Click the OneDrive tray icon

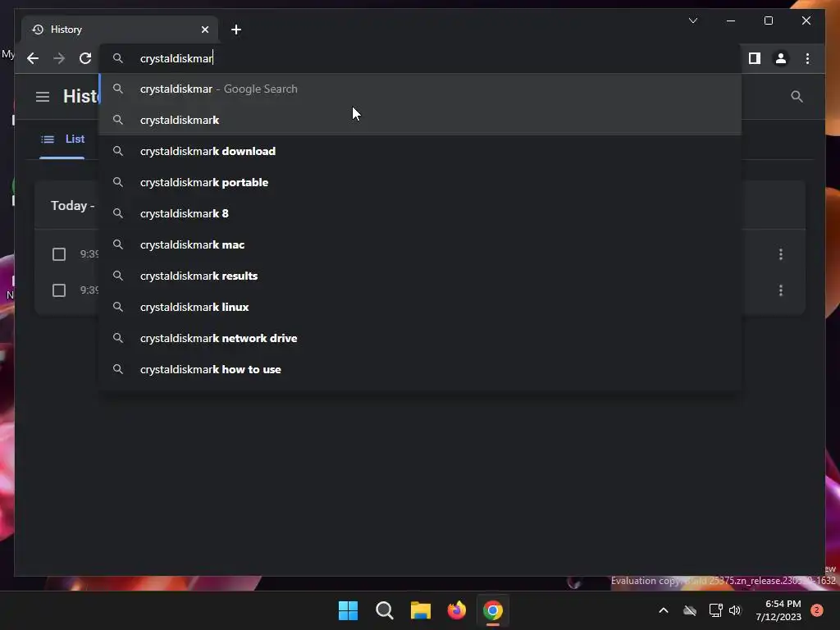click(x=689, y=610)
